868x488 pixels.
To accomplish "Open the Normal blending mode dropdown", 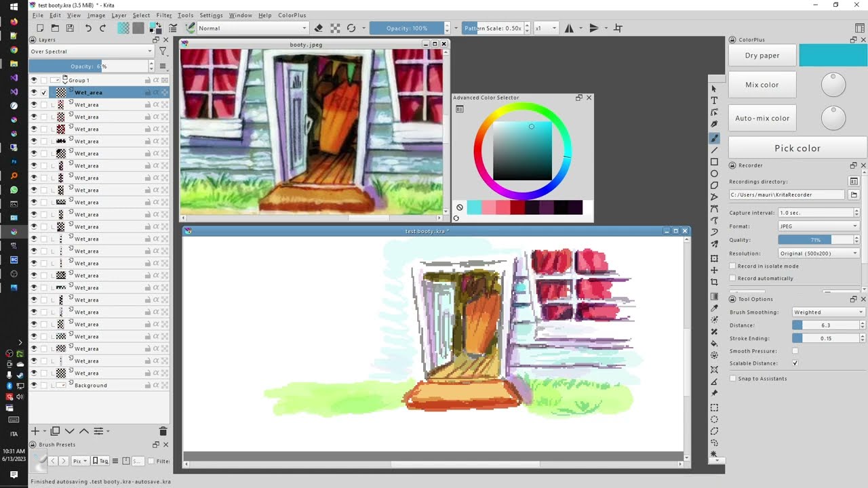I will coord(252,28).
